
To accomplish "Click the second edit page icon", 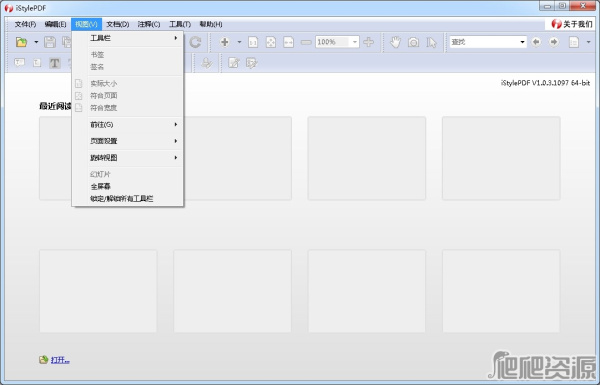I will click(251, 63).
